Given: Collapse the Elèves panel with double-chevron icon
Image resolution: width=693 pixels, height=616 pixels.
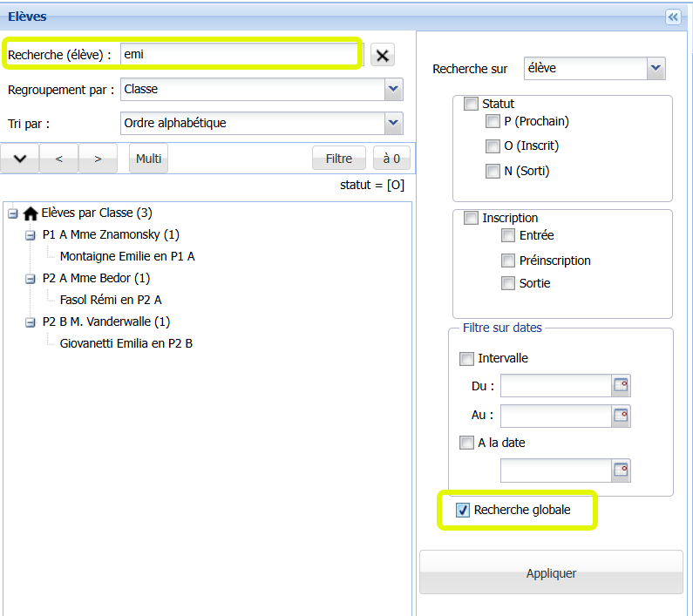Looking at the screenshot, I should pyautogui.click(x=673, y=17).
